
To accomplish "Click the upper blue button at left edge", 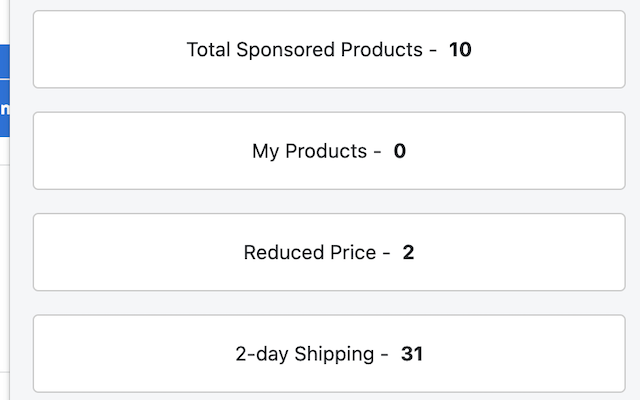I will pyautogui.click(x=4, y=60).
